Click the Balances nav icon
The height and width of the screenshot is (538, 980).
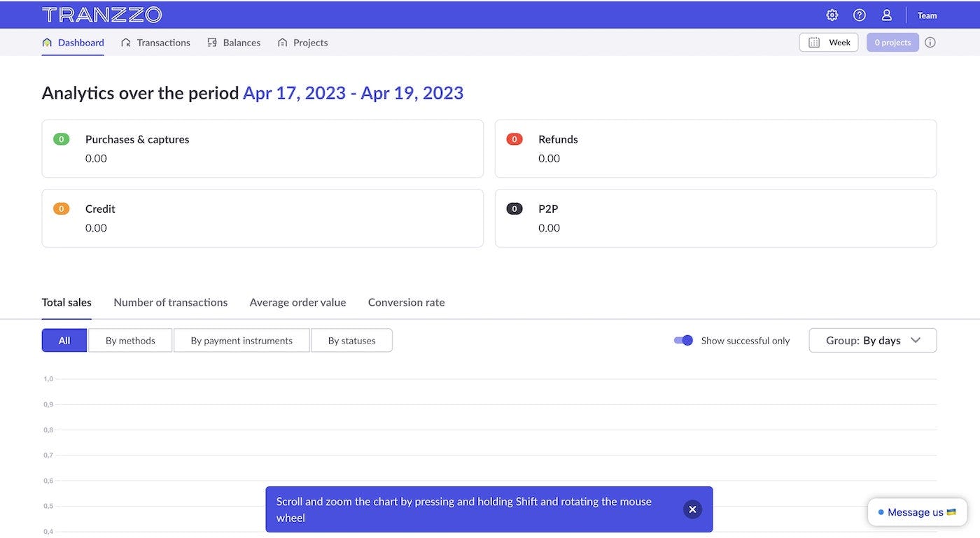211,42
